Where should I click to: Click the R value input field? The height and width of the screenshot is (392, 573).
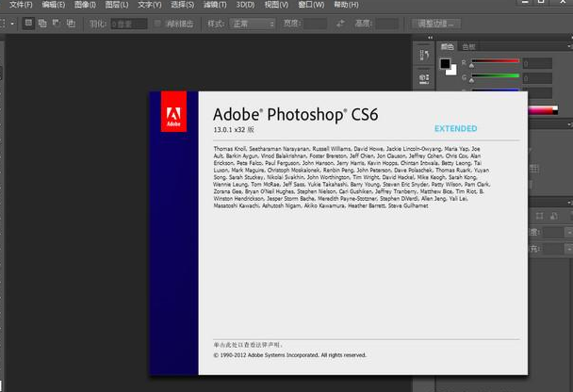click(x=537, y=63)
